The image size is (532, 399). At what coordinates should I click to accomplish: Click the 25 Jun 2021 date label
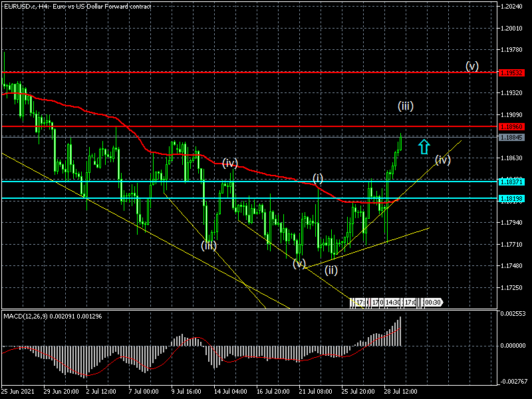(18, 392)
